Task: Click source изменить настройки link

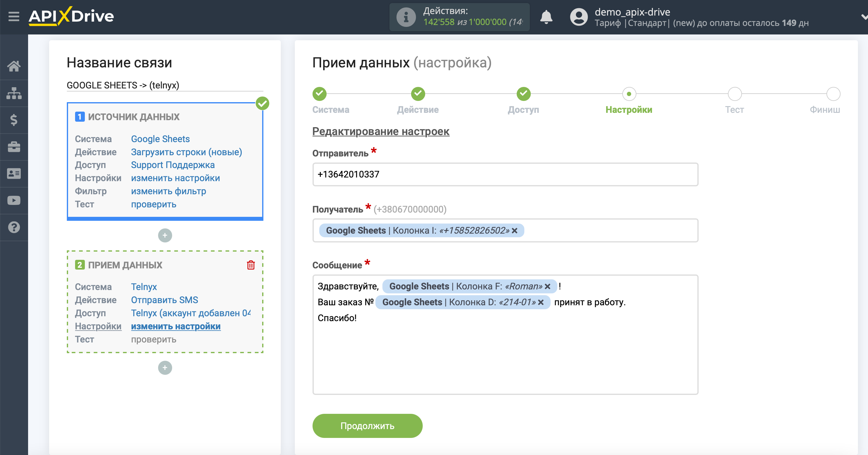Action: pos(175,178)
